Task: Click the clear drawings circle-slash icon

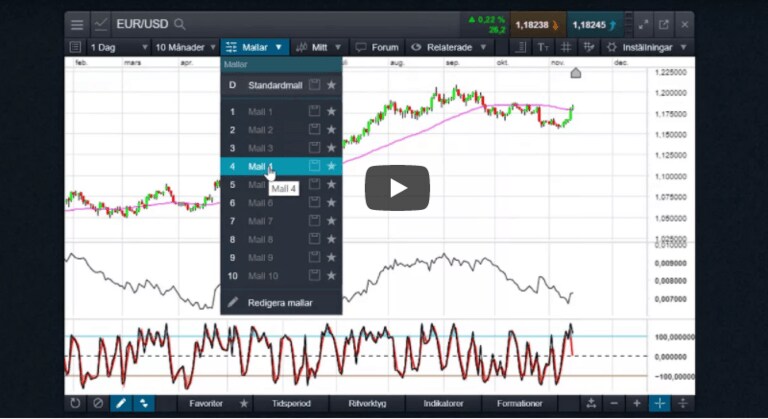Action: 98,403
